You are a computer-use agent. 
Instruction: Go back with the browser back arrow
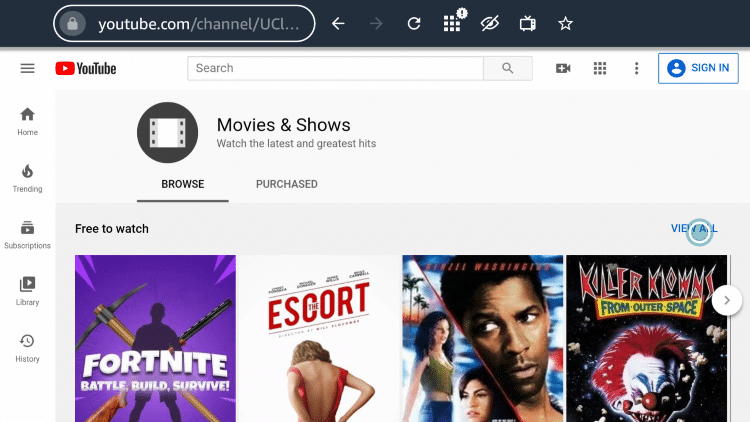338,23
